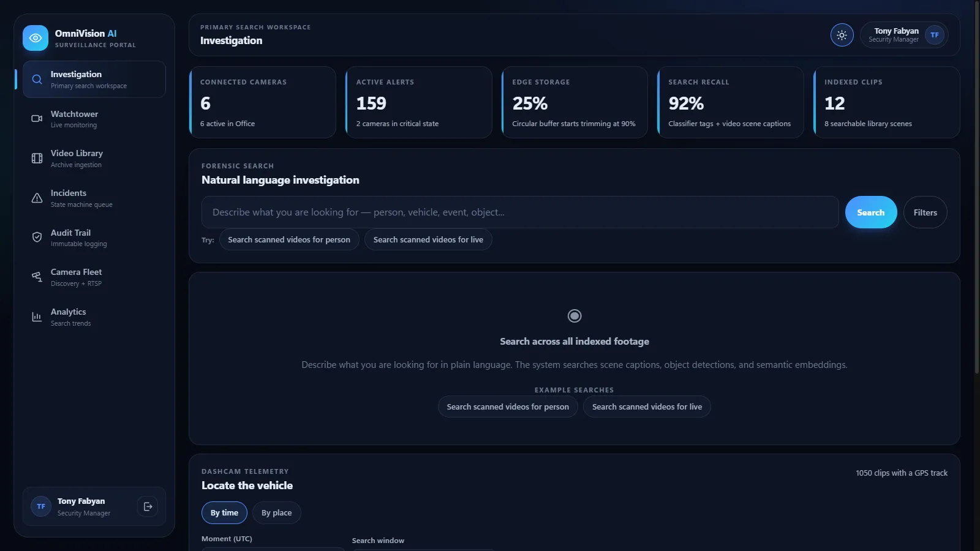Click 'Search across all indexed footage' text
Screen dimensions: 980x551
575,342
